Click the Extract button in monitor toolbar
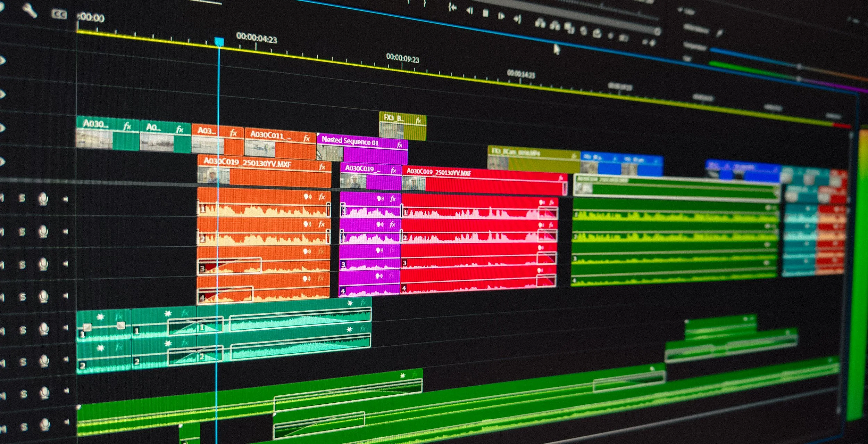This screenshot has width=868, height=444. [x=555, y=26]
